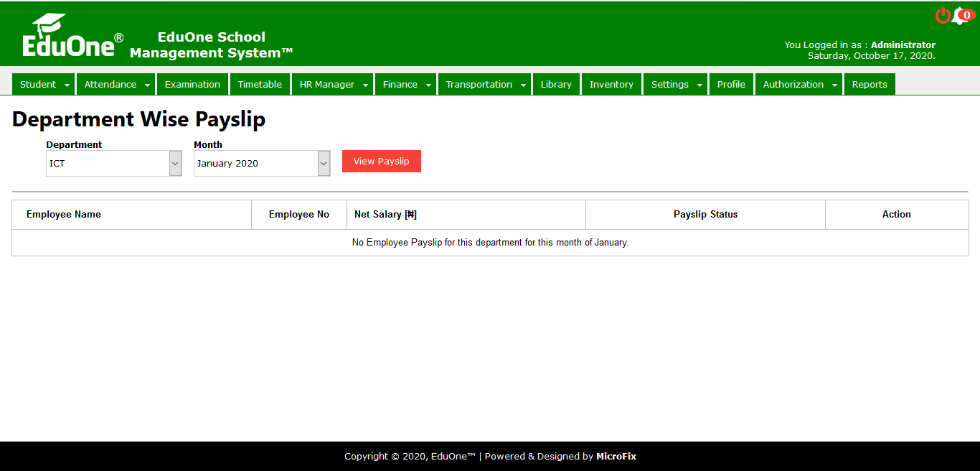Open the notification bell icon

pos(960,17)
